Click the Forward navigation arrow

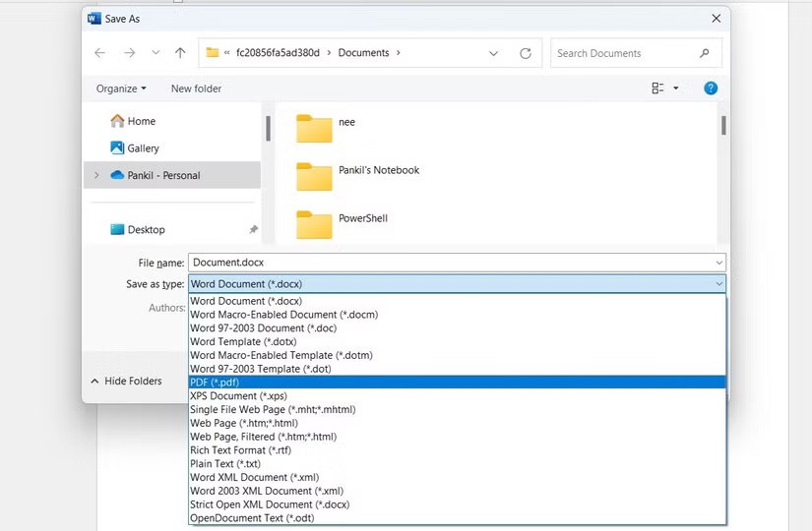point(130,53)
